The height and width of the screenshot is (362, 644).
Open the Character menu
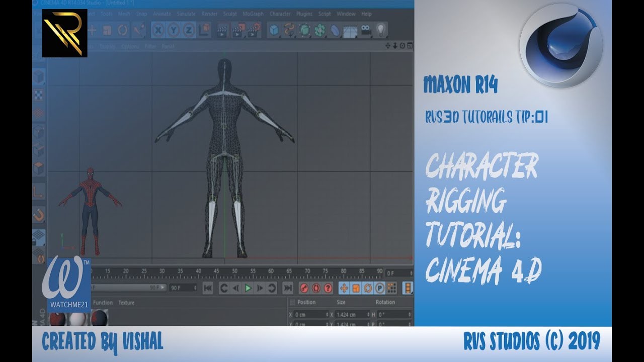(x=280, y=14)
